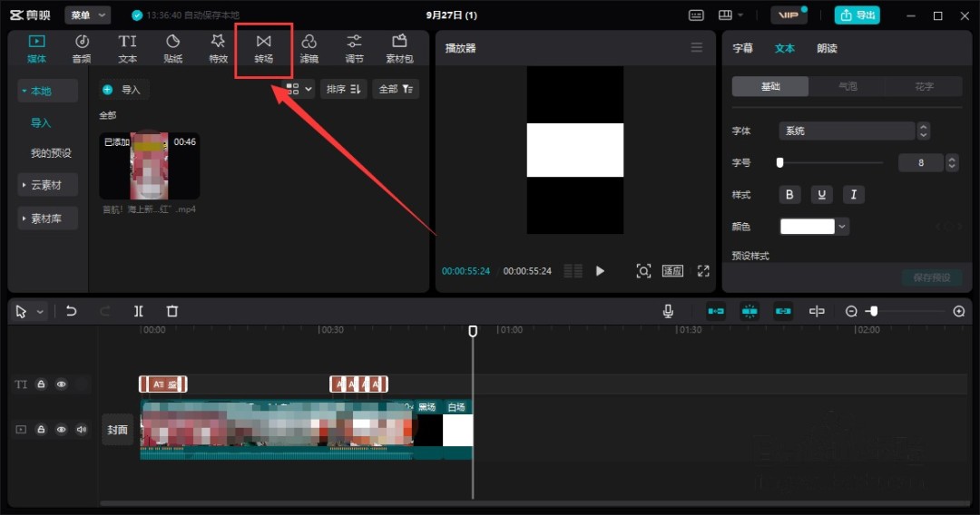The height and width of the screenshot is (515, 980).
Task: Click the font size value field
Action: click(x=921, y=163)
